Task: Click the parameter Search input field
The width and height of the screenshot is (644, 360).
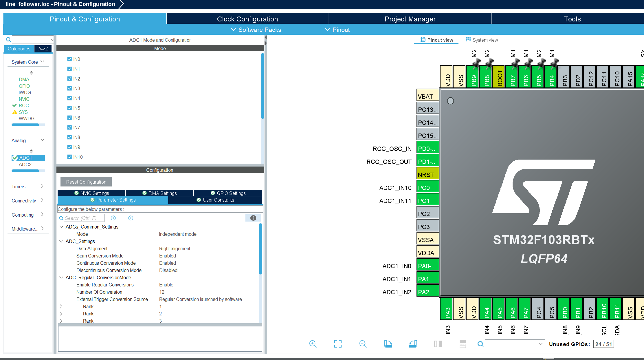Action: point(84,218)
